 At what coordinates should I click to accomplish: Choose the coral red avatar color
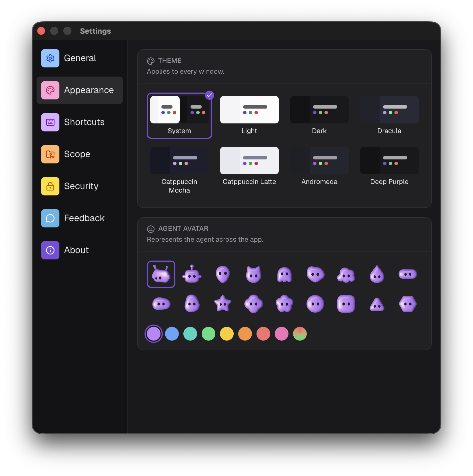click(x=263, y=334)
